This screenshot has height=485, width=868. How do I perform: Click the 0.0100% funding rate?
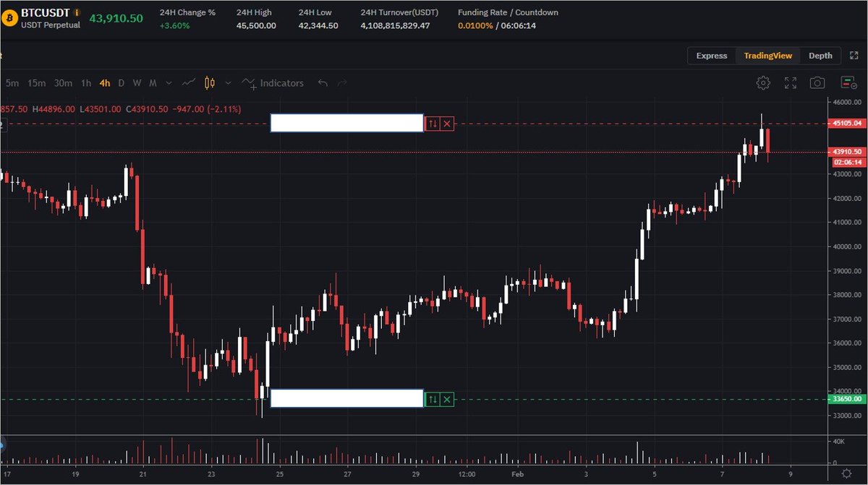click(x=475, y=25)
